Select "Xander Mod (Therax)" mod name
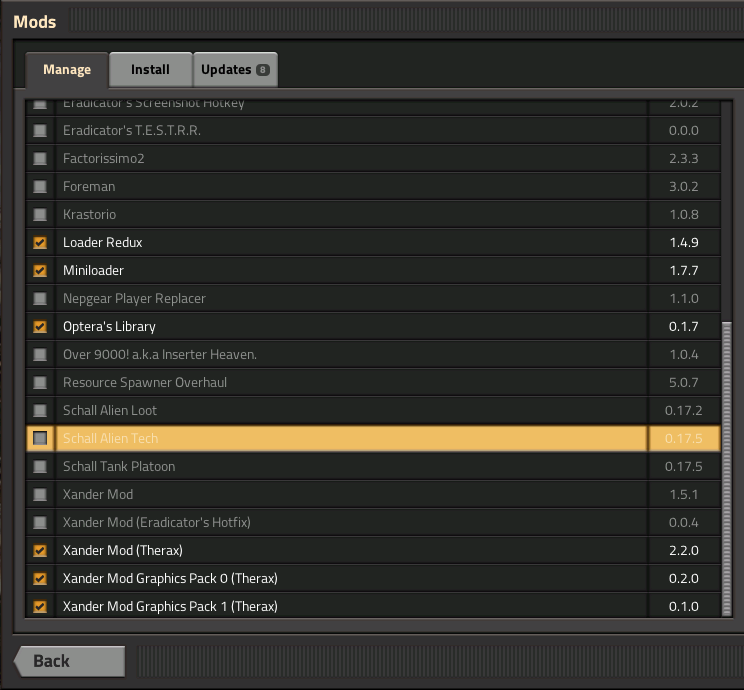Image resolution: width=744 pixels, height=690 pixels. click(x=123, y=550)
